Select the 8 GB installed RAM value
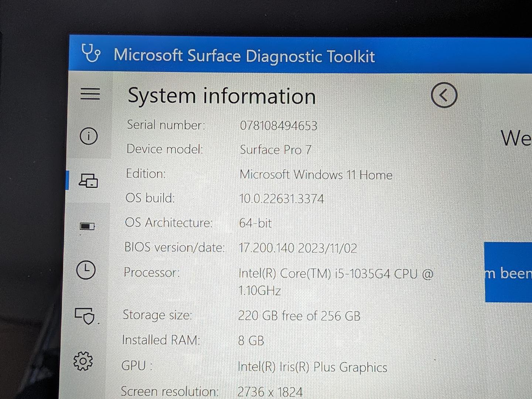The width and height of the screenshot is (532, 399). (251, 340)
